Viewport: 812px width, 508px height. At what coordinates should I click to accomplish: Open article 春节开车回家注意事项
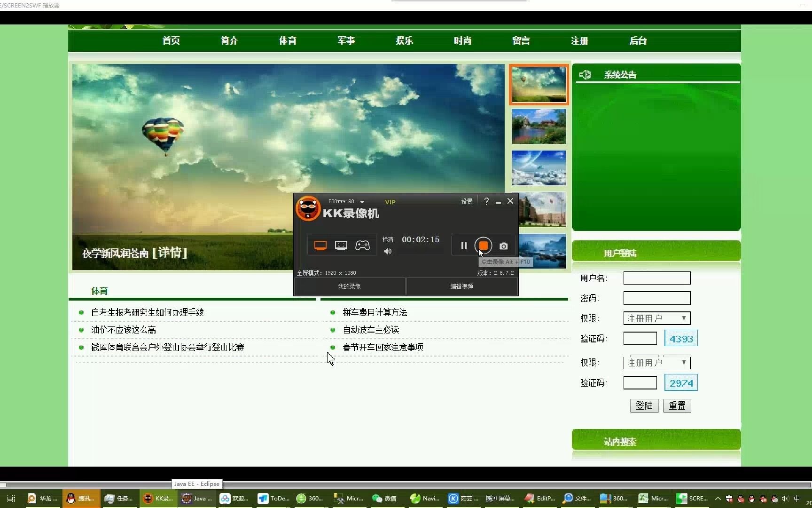383,347
